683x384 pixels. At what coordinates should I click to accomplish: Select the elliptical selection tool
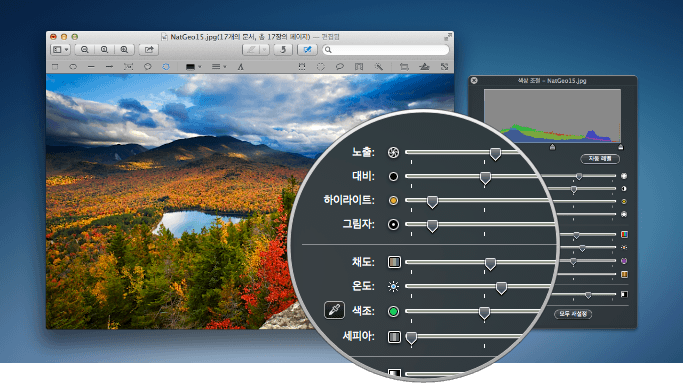tap(321, 67)
